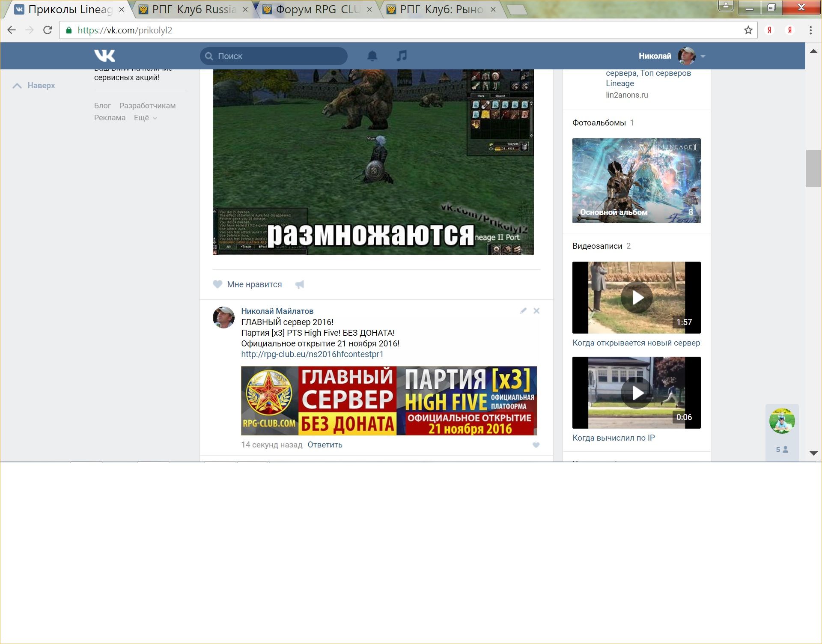Click the address bar URL
The image size is (822, 644).
pyautogui.click(x=125, y=30)
